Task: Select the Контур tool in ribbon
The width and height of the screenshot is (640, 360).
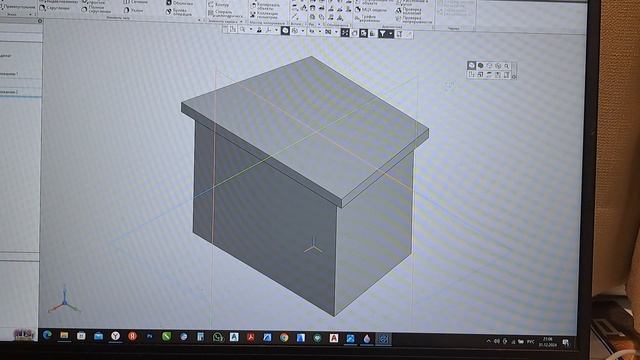Action: 218,5
